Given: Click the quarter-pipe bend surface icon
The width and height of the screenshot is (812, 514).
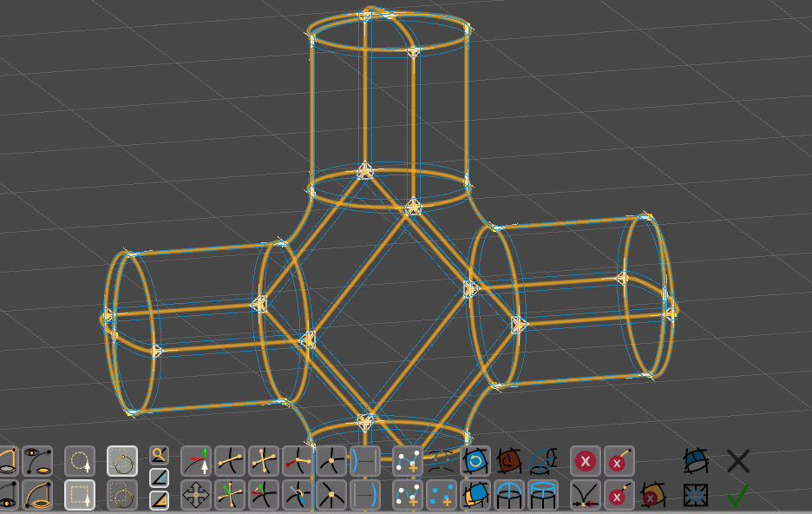Looking at the screenshot, I should click(x=543, y=461).
